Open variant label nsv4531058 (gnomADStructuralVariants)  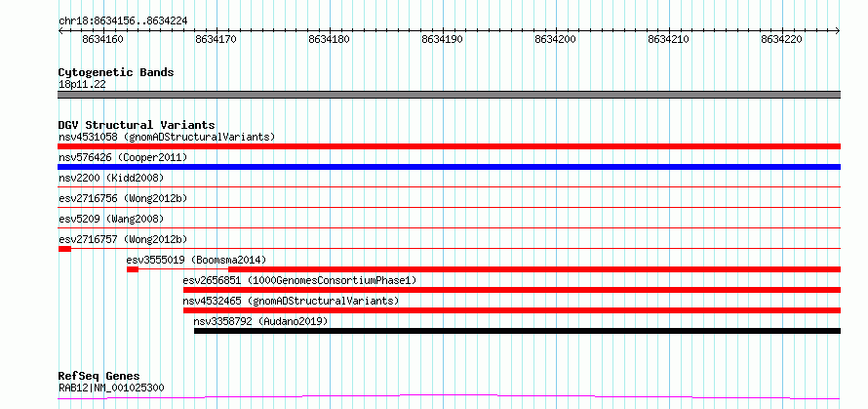[x=167, y=137]
